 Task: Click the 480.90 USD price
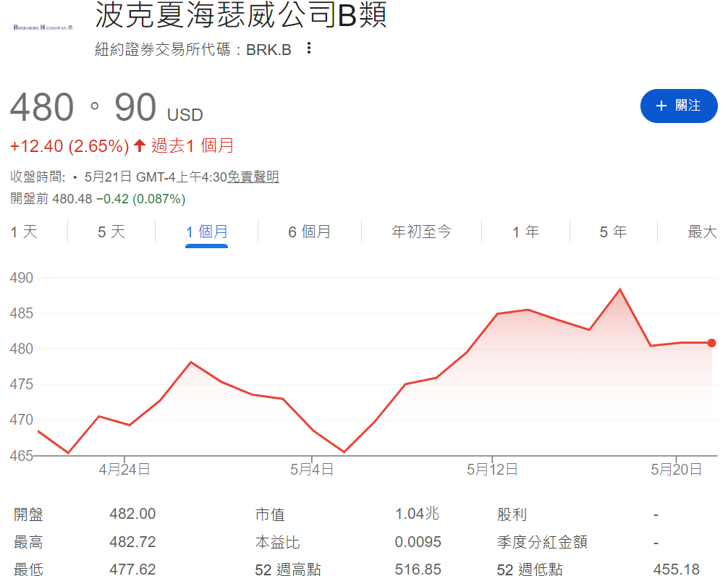point(106,107)
